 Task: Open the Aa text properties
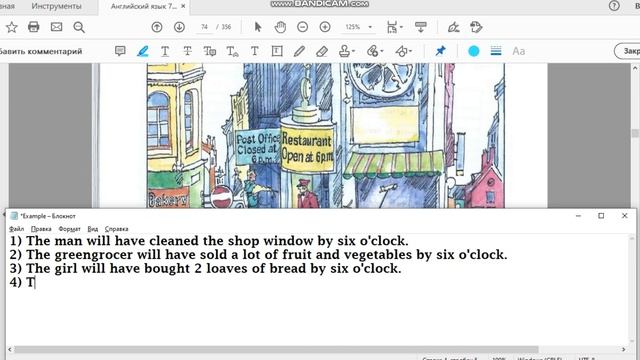[x=518, y=51]
